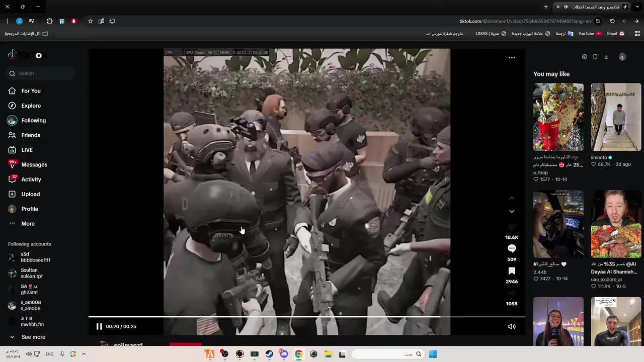This screenshot has height=362, width=644.
Task: Click the TikTok logo
Action: [x=28, y=55]
